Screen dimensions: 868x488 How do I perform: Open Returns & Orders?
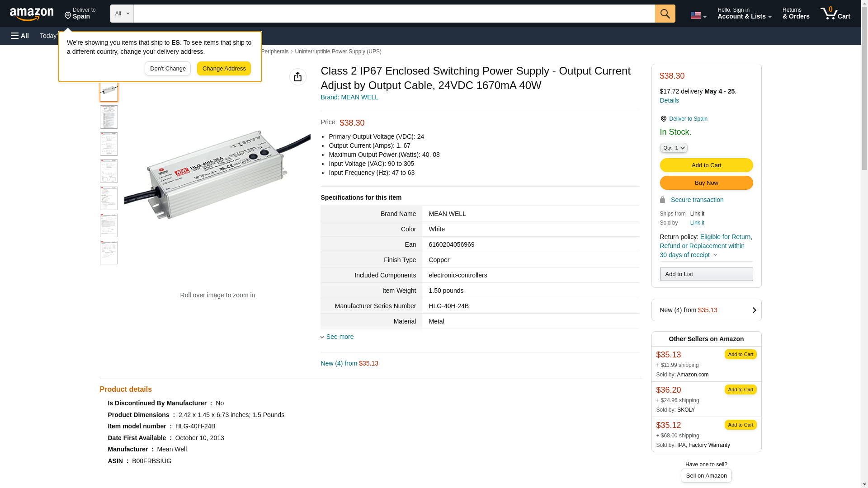click(796, 14)
